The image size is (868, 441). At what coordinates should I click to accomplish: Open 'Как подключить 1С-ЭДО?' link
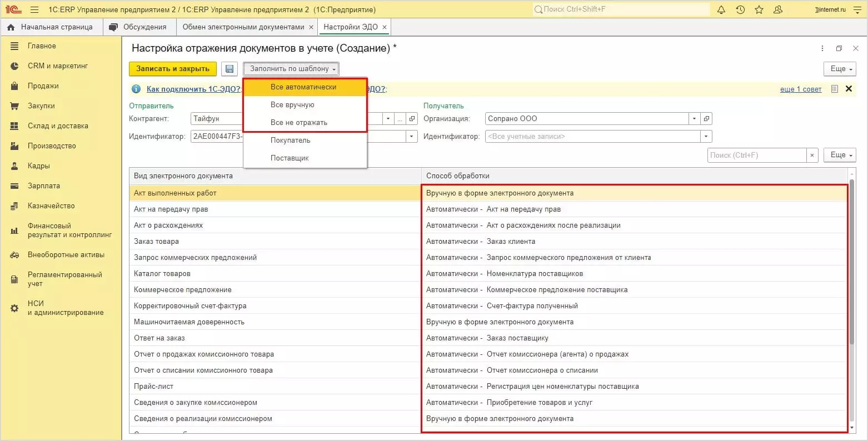(193, 89)
